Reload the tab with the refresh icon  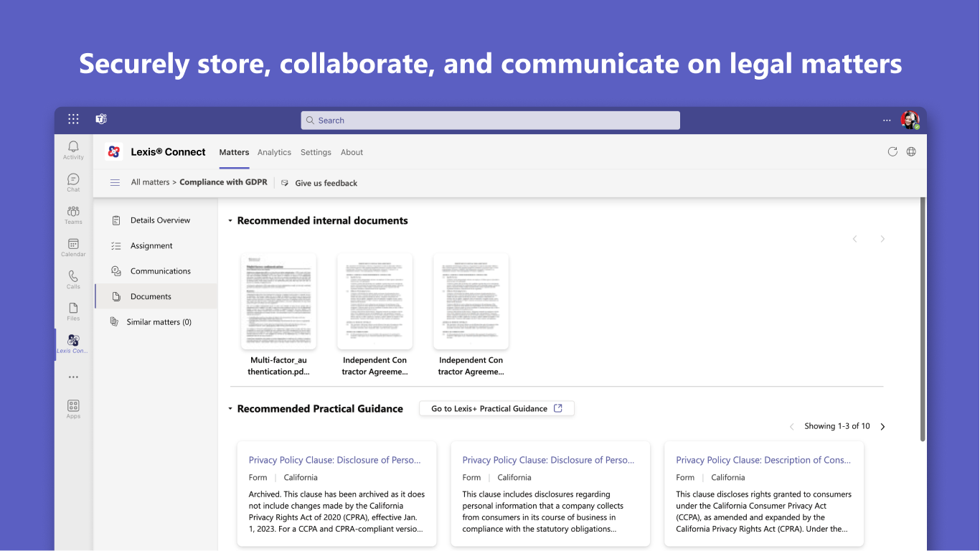(892, 151)
